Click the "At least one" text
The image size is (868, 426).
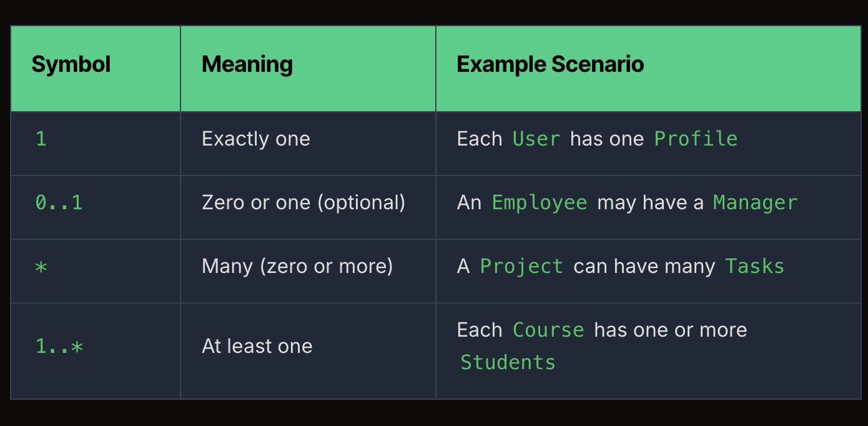pos(257,347)
